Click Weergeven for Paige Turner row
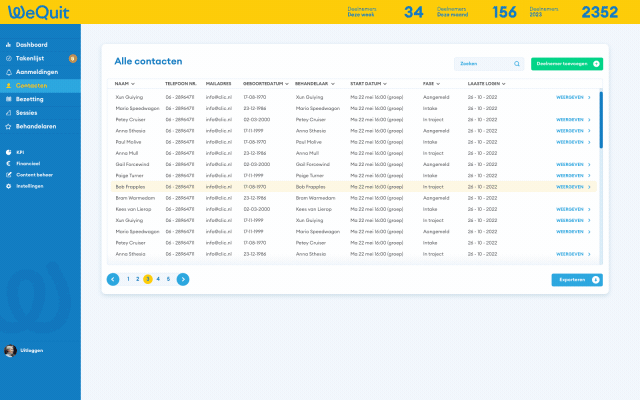Viewport: 640px width, 400px height. point(573,176)
